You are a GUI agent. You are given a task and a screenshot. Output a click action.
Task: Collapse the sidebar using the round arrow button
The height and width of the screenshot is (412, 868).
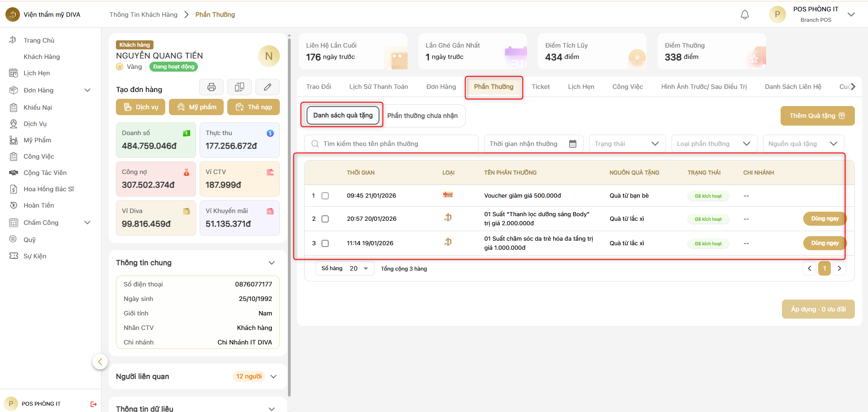pyautogui.click(x=100, y=362)
